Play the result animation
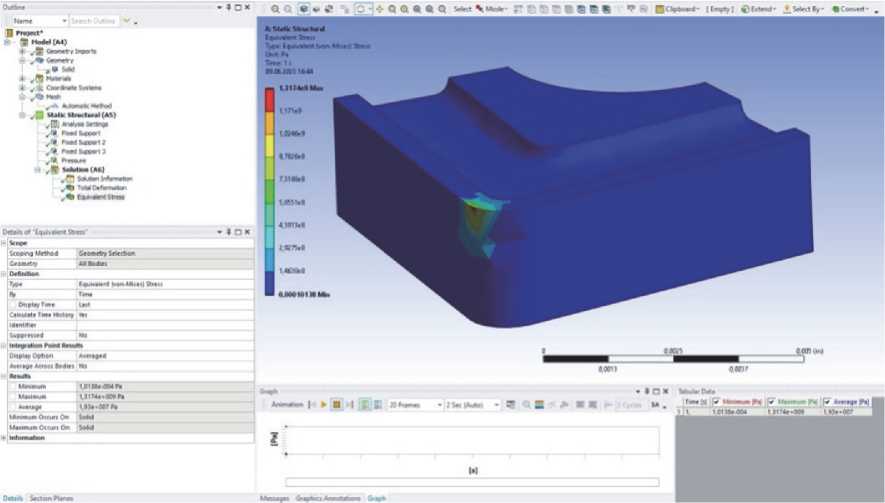 coord(324,405)
